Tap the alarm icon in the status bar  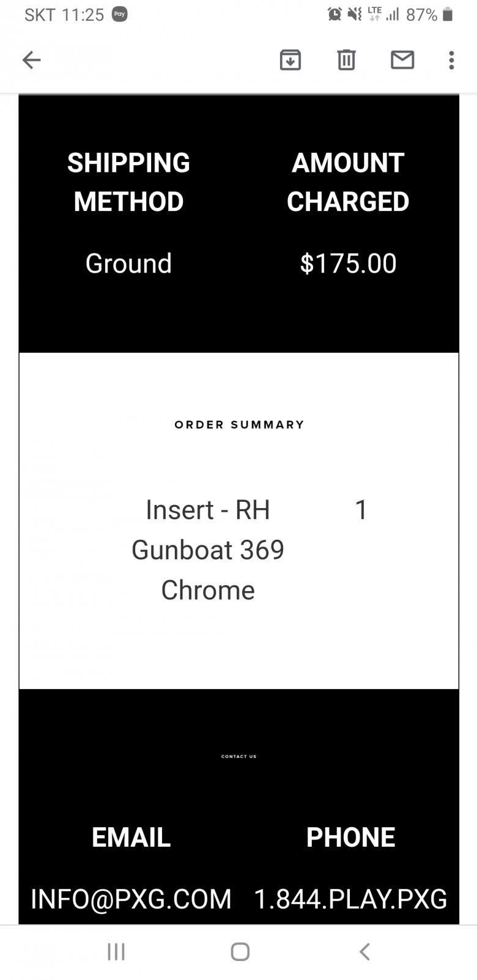(335, 14)
